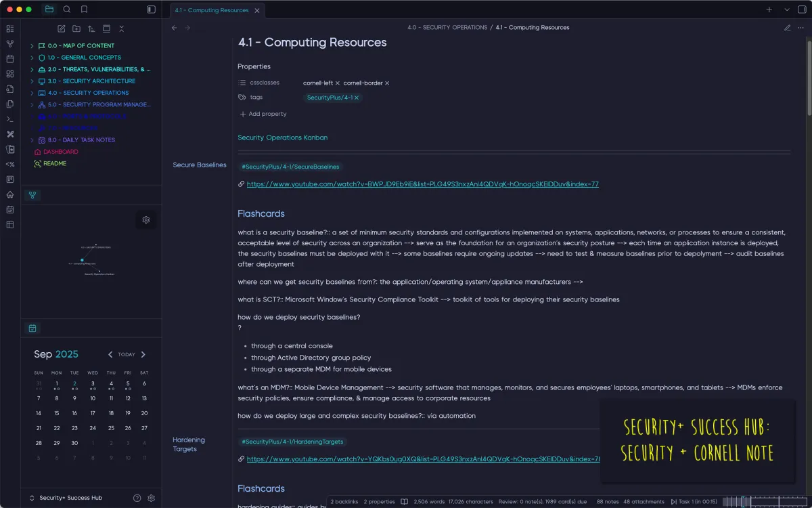Open the home icon in ribbon

tap(9, 194)
